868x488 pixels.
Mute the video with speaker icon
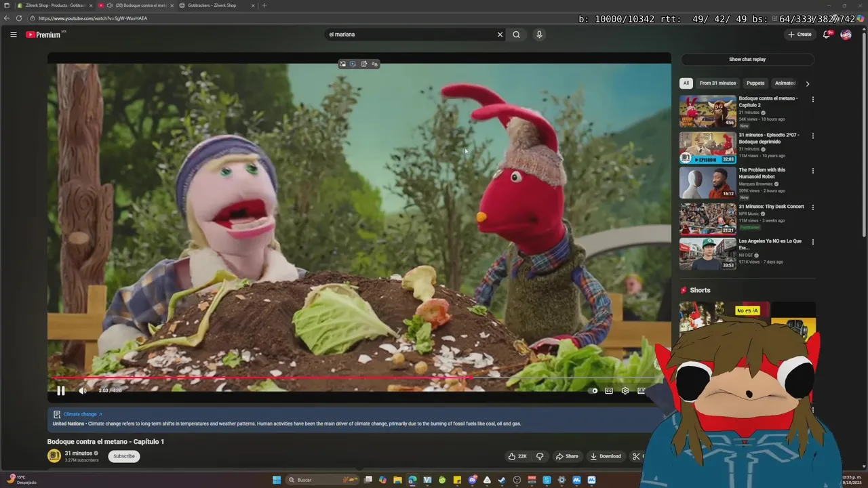pos(83,390)
